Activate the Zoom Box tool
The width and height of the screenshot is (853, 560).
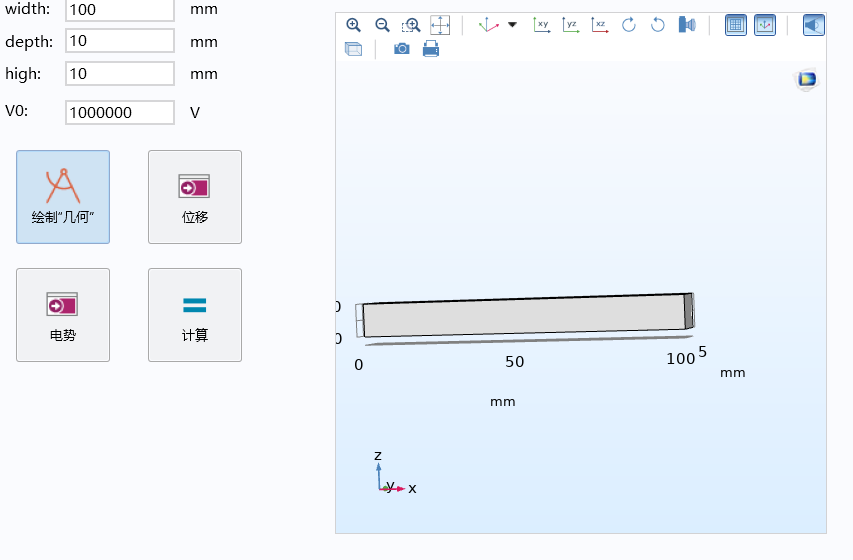[x=411, y=25]
